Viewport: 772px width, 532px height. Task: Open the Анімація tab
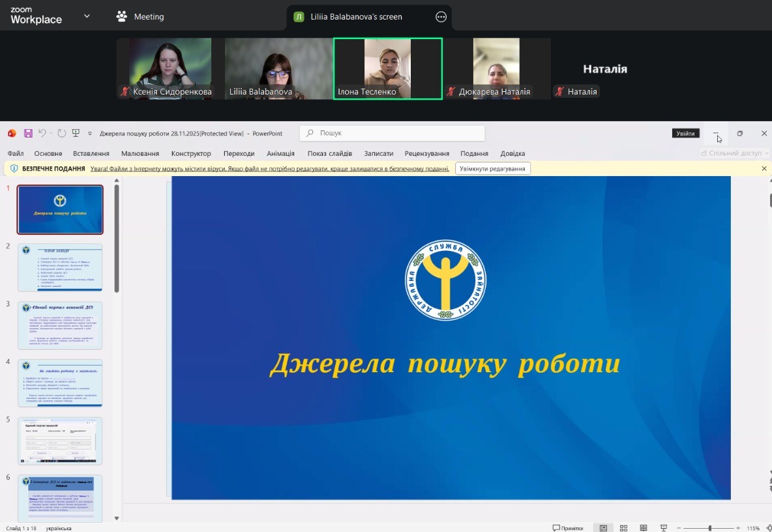click(x=280, y=154)
